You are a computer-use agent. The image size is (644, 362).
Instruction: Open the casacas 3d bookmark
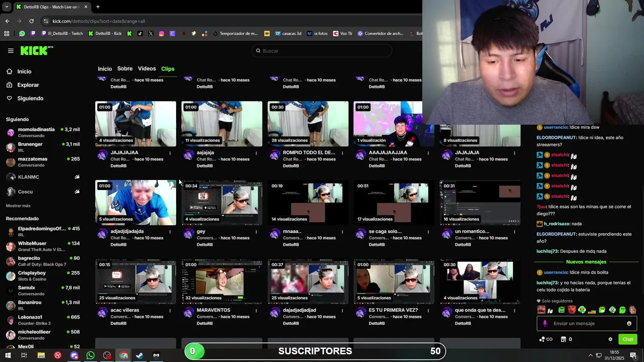click(287, 34)
